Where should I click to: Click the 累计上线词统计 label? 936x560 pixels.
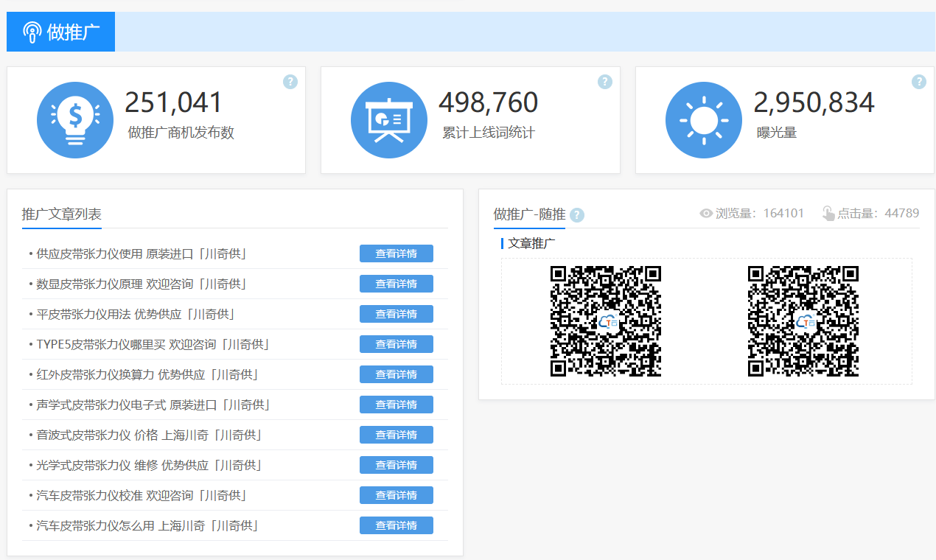[x=489, y=133]
